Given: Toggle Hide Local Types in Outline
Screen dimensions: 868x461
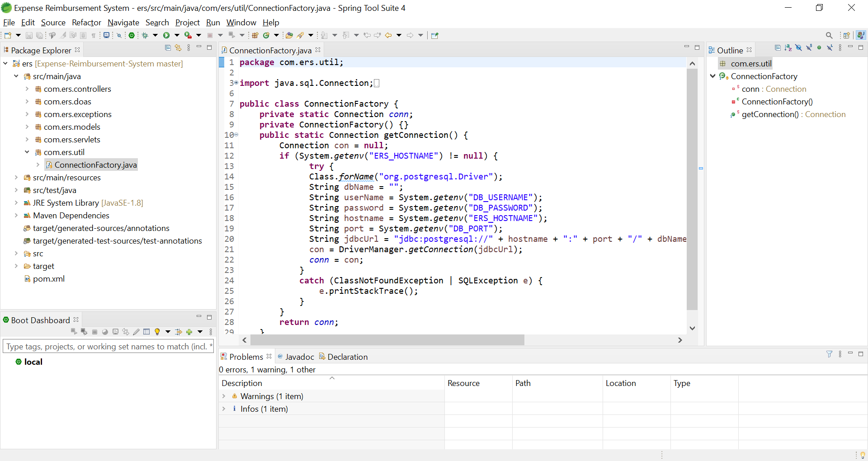Looking at the screenshot, I should pos(830,47).
